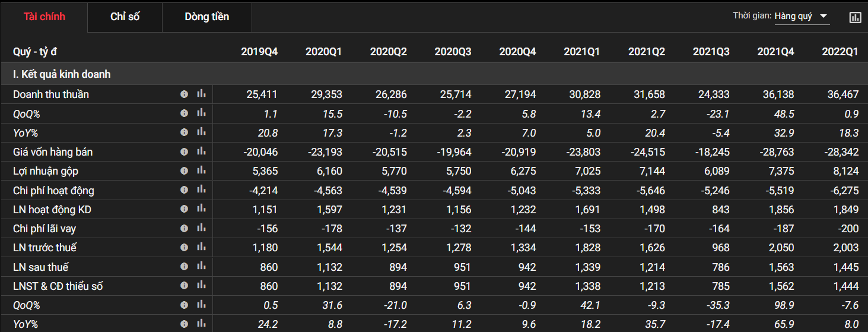Open chart icon for LN sau thuế
Viewport: 868px width, 332px height.
pos(202,267)
